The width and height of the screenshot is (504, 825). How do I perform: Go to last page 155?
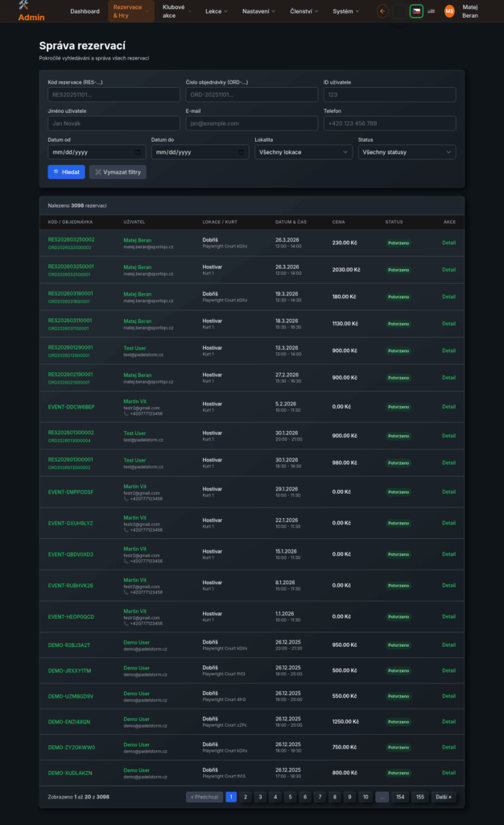[x=420, y=797]
